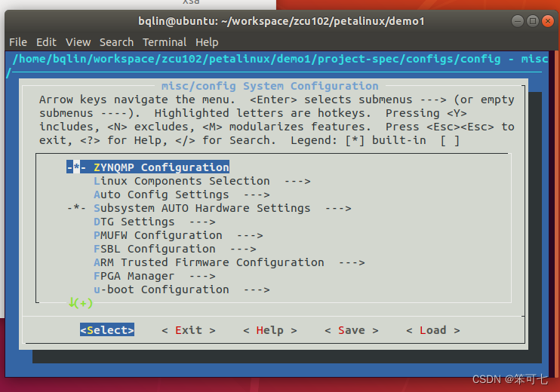Click the < Save > button
This screenshot has height=392, width=560.
coord(352,330)
